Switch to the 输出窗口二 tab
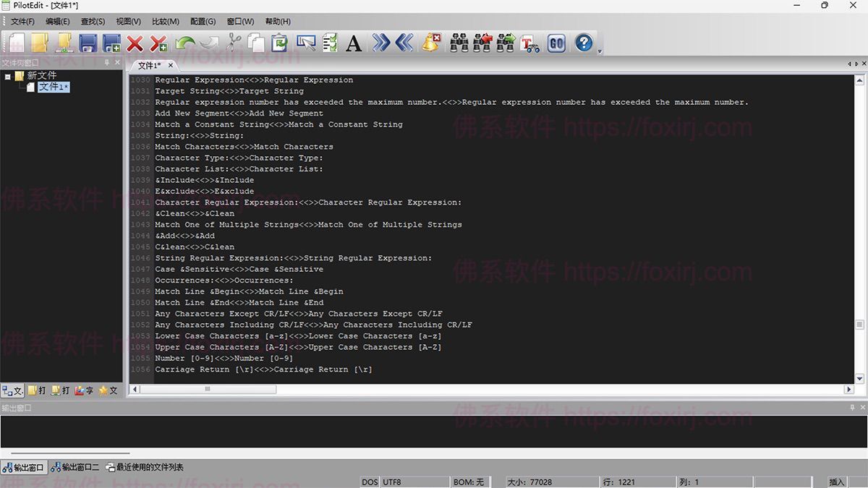The height and width of the screenshot is (488, 868). (x=75, y=468)
